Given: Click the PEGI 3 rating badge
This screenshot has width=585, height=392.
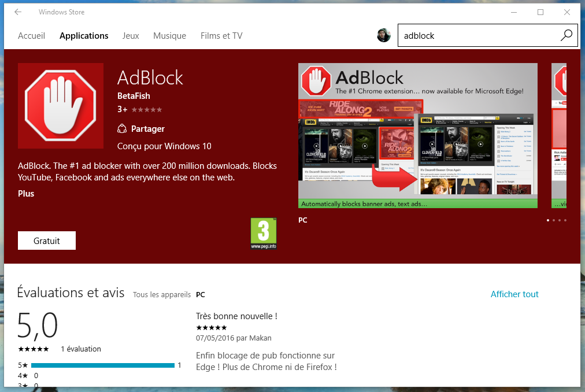Looking at the screenshot, I should (x=264, y=234).
